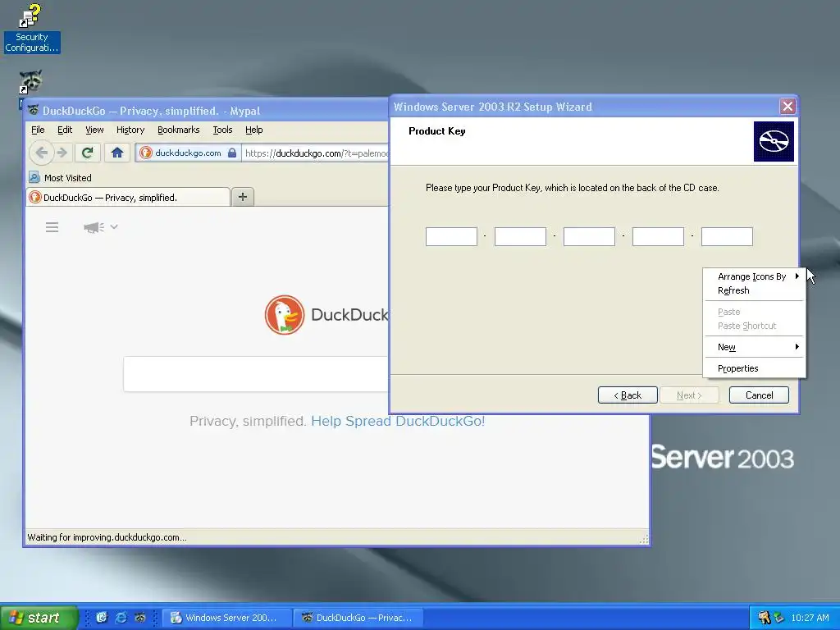Open the DuckDuckGo hamburger menu
This screenshot has height=630, width=840.
pos(52,227)
